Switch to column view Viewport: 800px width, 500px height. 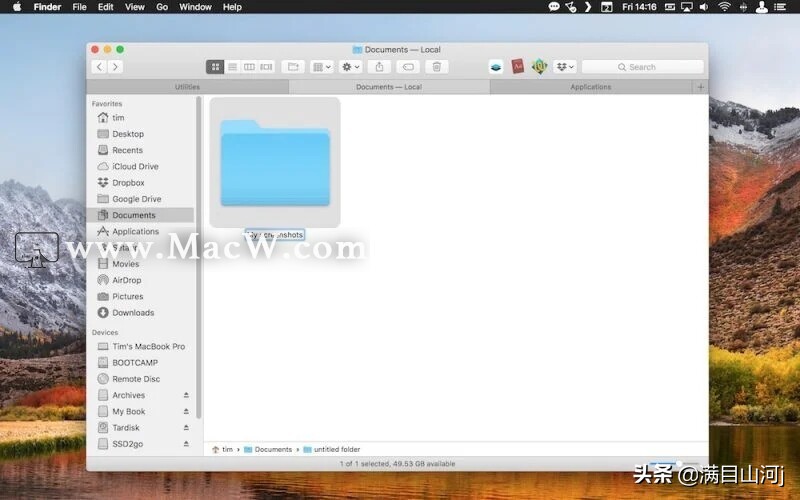click(x=249, y=67)
